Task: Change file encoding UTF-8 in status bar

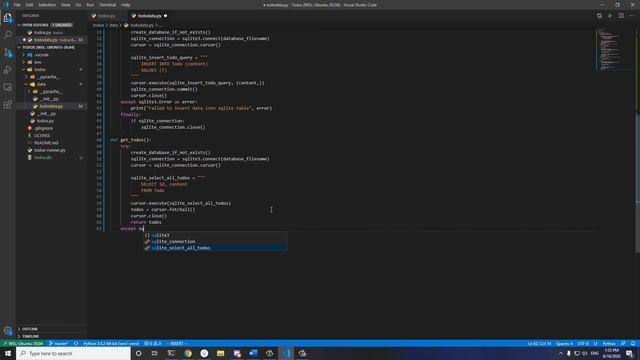Action: pos(583,344)
